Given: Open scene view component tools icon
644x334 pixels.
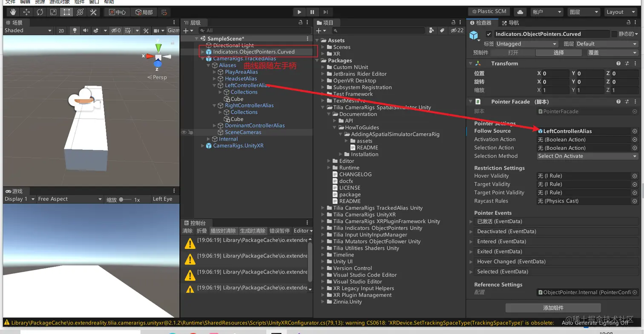Looking at the screenshot, I should click(146, 31).
